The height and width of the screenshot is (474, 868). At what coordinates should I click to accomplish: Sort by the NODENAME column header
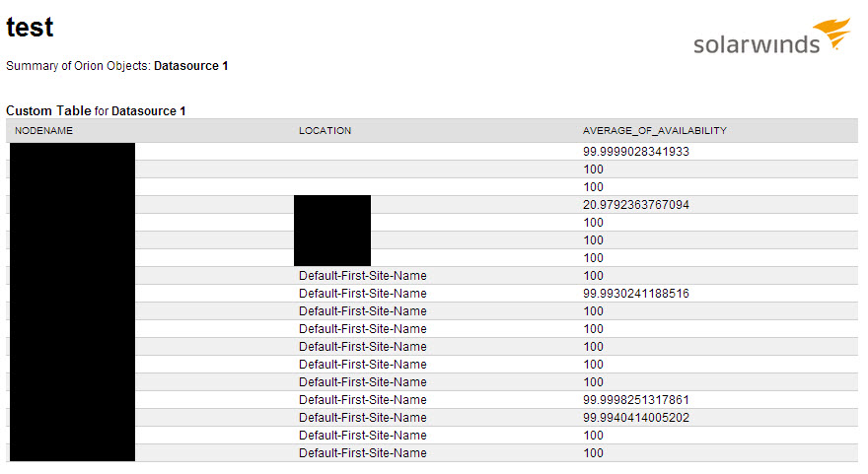pyautogui.click(x=43, y=130)
